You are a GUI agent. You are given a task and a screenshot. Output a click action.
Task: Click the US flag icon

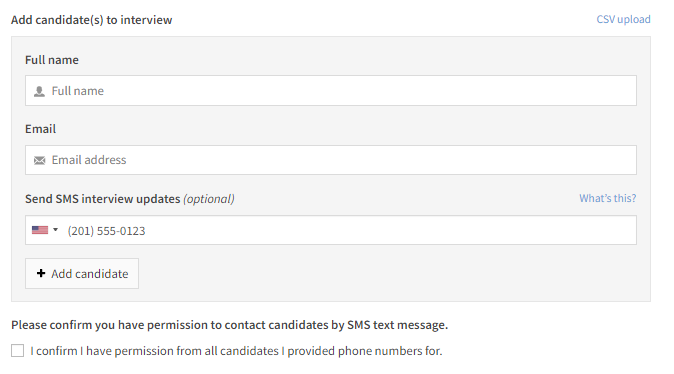click(x=40, y=230)
